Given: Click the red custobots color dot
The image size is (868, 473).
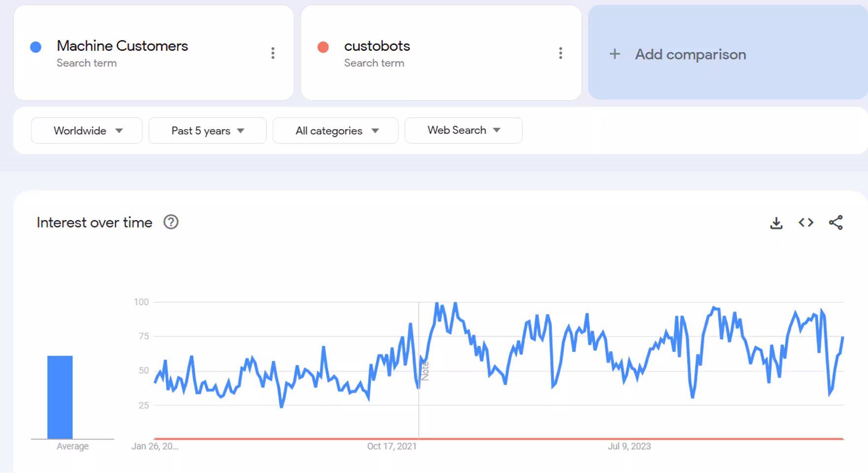Looking at the screenshot, I should [x=323, y=47].
